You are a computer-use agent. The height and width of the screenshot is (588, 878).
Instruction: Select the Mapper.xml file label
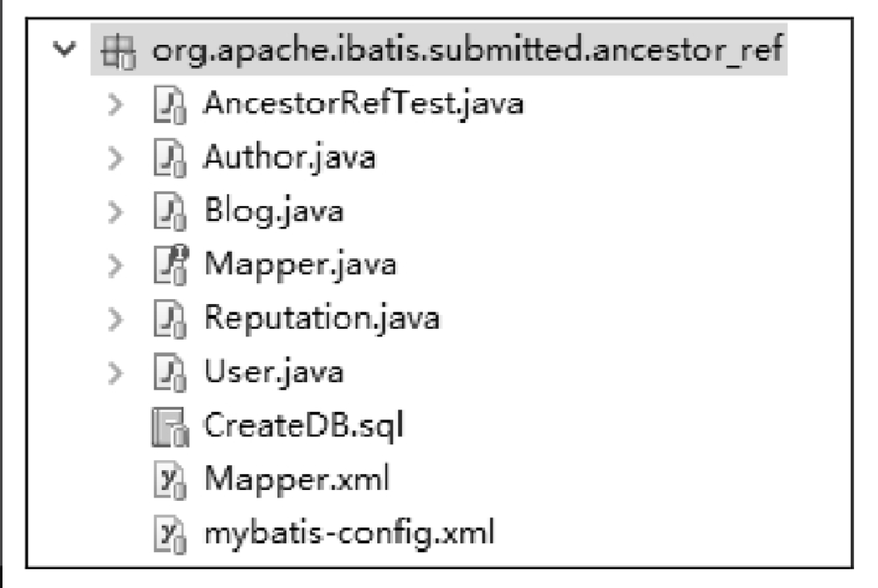(297, 480)
